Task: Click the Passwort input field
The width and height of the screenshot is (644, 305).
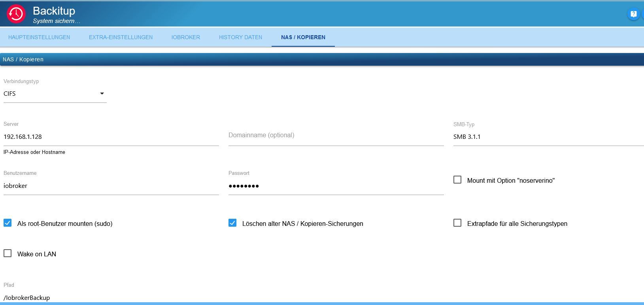Action: 336,186
